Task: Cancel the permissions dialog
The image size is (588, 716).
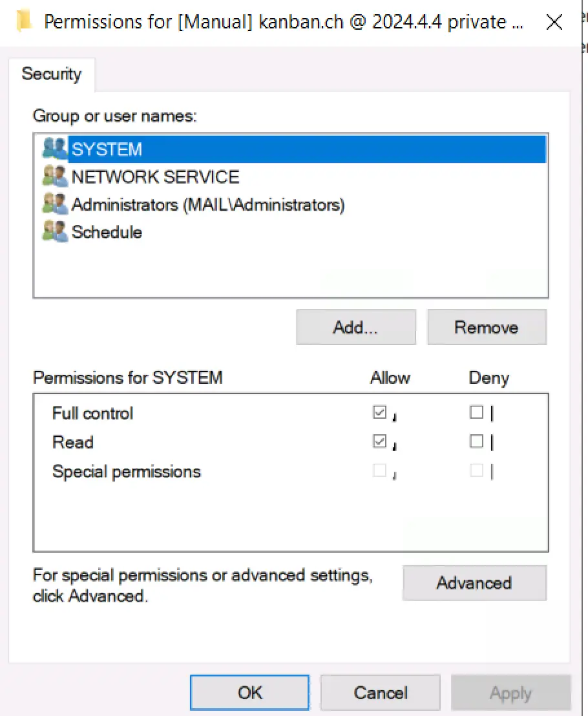Action: tap(380, 692)
